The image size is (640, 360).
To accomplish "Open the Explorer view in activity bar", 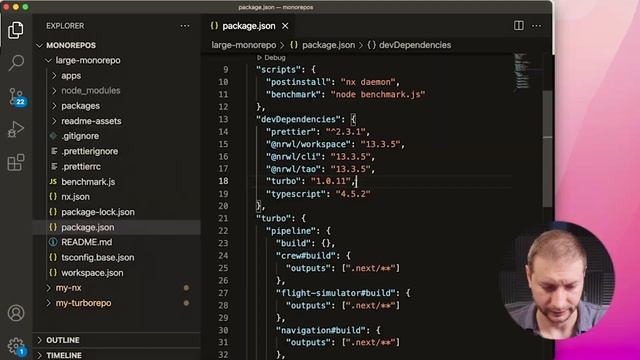I will pyautogui.click(x=16, y=30).
